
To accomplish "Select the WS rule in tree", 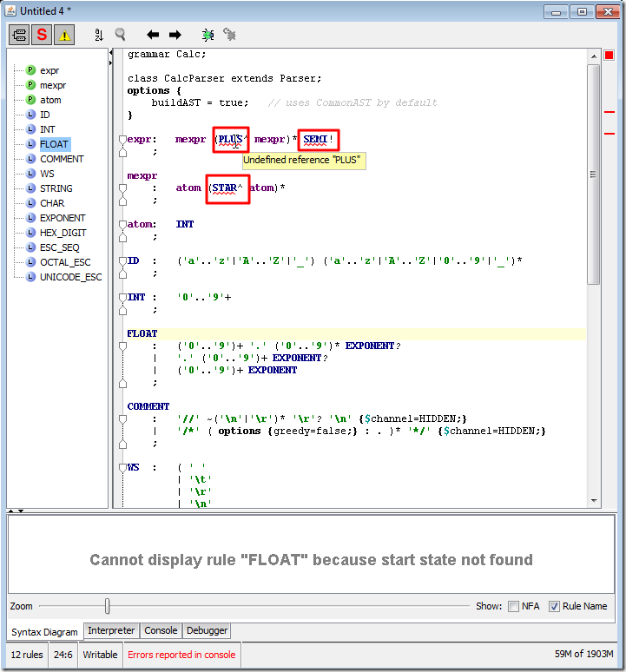I will click(x=47, y=174).
